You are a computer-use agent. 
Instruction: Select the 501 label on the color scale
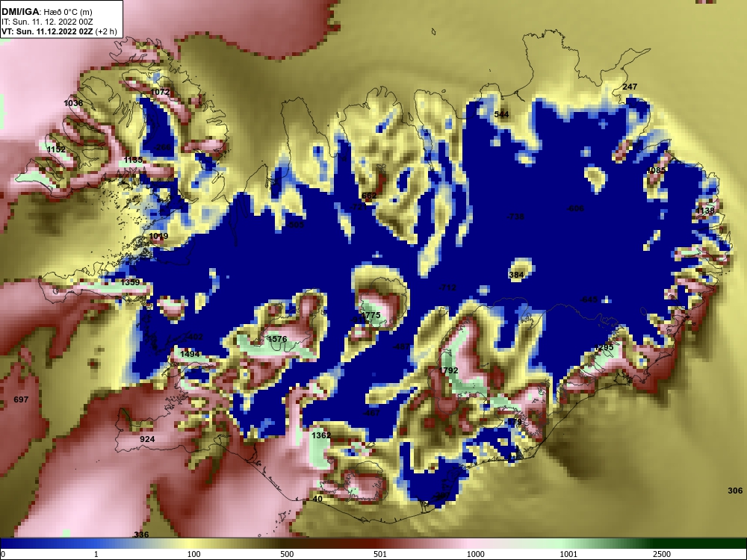[x=380, y=554]
